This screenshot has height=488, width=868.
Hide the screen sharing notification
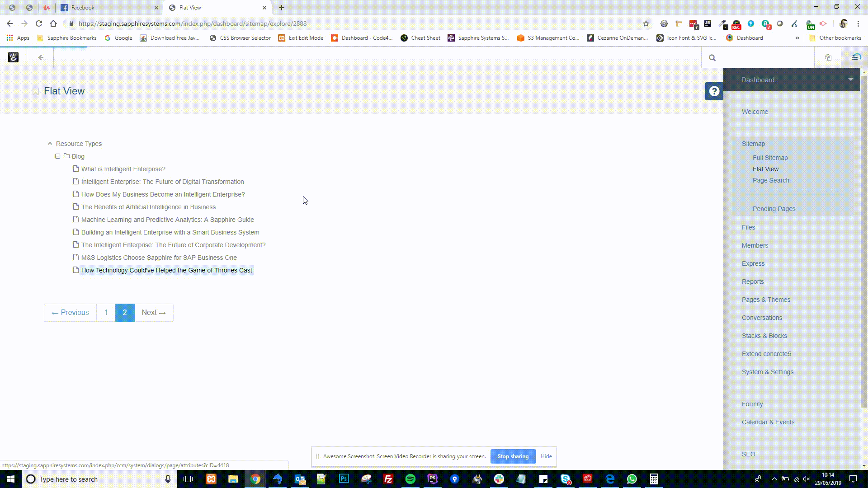[x=546, y=456]
